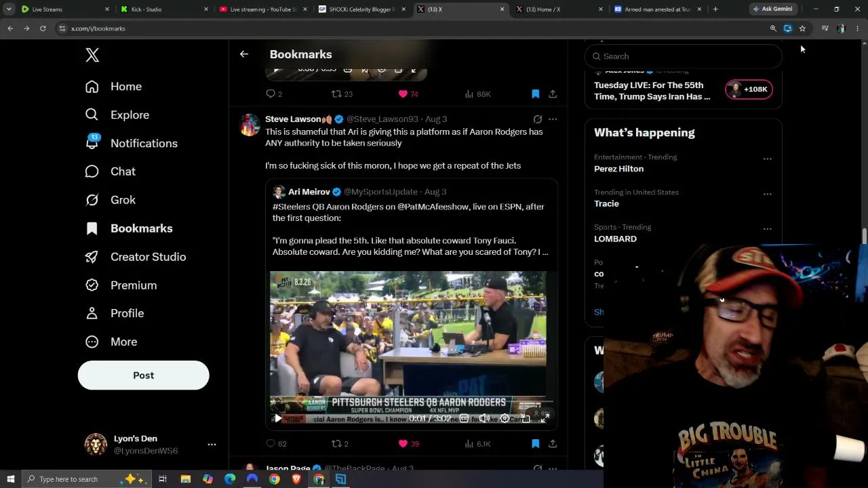This screenshot has width=868, height=488.
Task: Repost the post with 23 reposts
Action: (342, 94)
